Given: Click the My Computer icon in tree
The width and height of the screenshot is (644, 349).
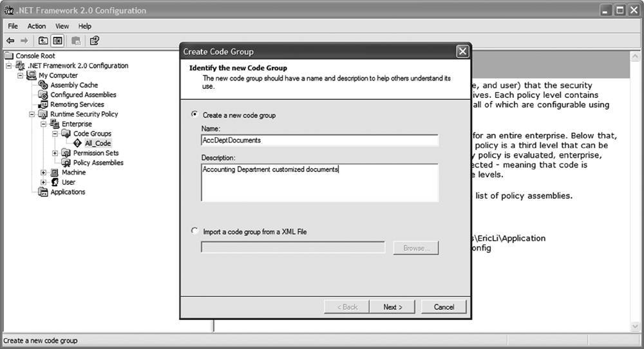Looking at the screenshot, I should 32,75.
